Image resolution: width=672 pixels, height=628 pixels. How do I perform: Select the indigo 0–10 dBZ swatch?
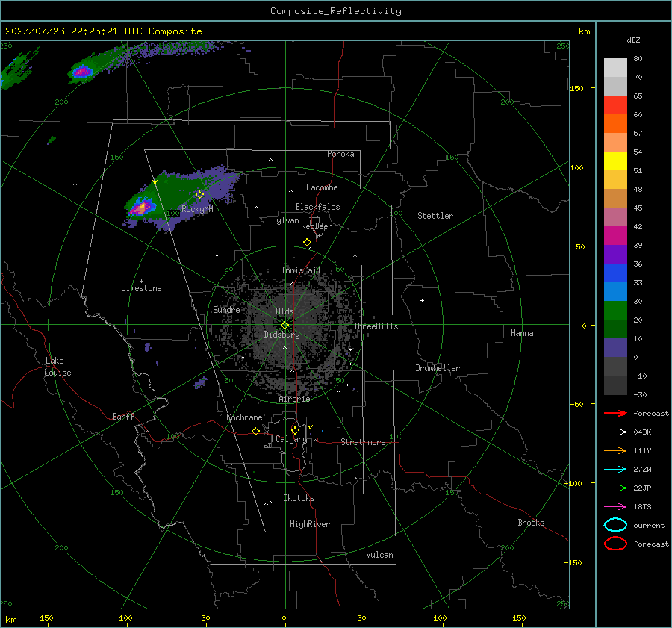[x=615, y=348]
